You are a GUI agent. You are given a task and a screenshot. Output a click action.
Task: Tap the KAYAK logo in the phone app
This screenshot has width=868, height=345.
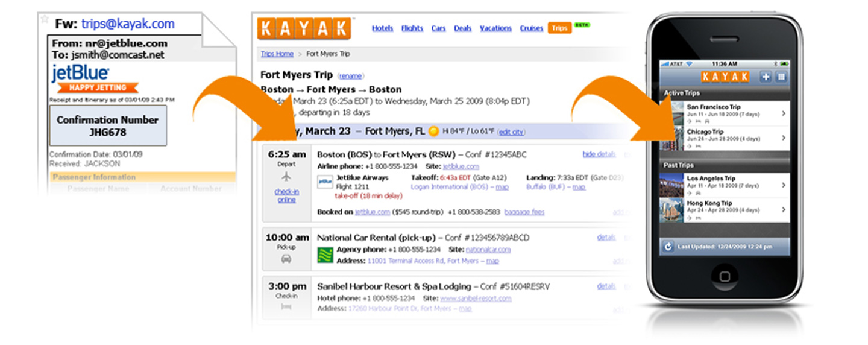[x=725, y=77]
